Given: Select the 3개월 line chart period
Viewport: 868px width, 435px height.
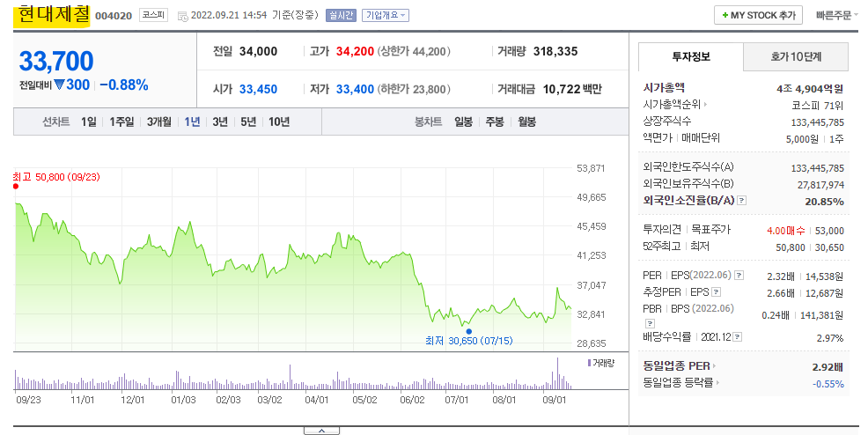Looking at the screenshot, I should pyautogui.click(x=158, y=122).
